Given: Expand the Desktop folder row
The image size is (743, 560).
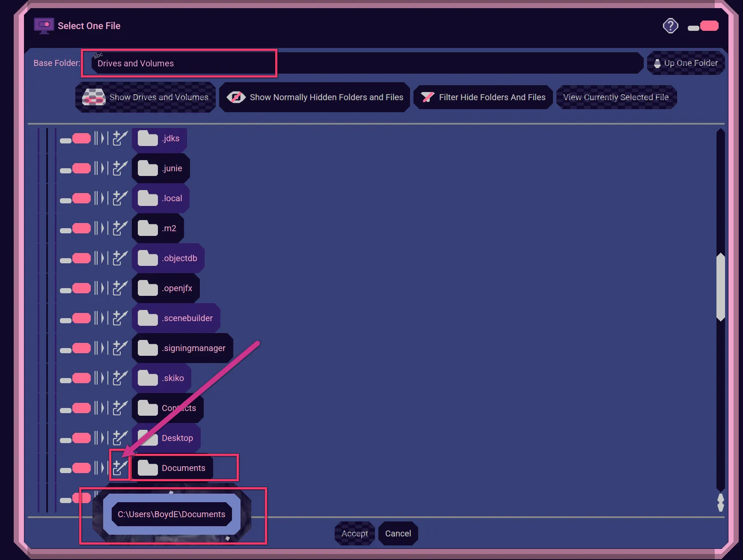Looking at the screenshot, I should 101,438.
